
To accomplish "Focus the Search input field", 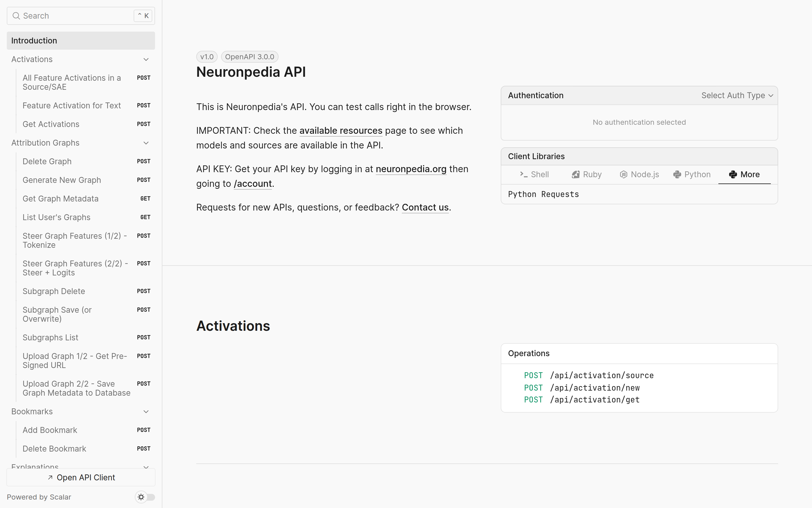I will click(81, 16).
